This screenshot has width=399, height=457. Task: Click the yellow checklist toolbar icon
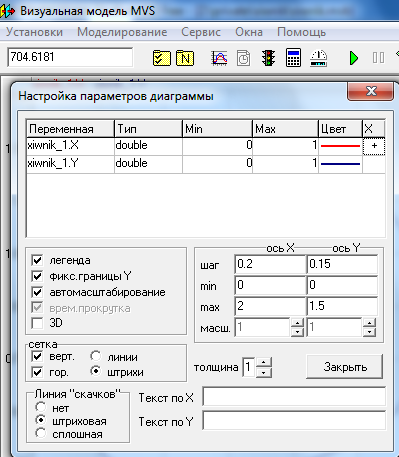(162, 58)
